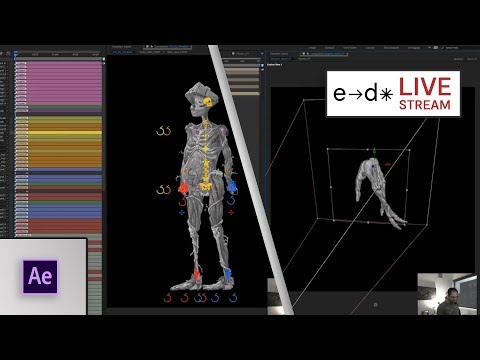Click the red cross icon under the blue hand
480x360 pixels.
(x=231, y=212)
